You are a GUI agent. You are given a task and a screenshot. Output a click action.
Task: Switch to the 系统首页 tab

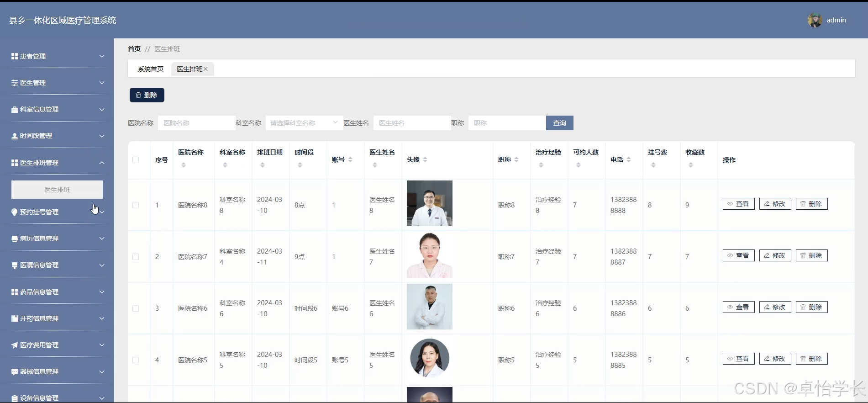click(151, 69)
